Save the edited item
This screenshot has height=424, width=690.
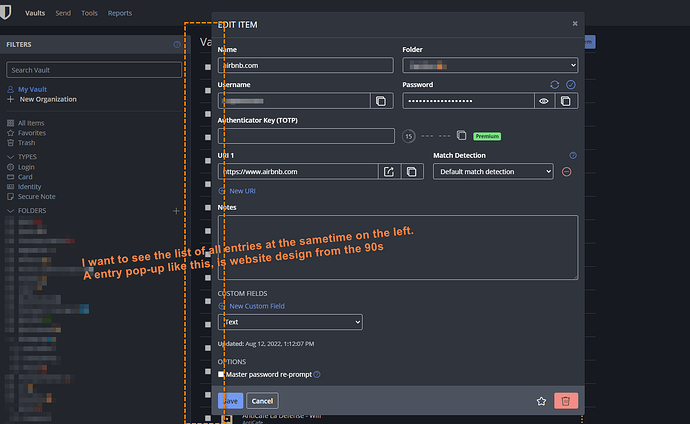[230, 401]
